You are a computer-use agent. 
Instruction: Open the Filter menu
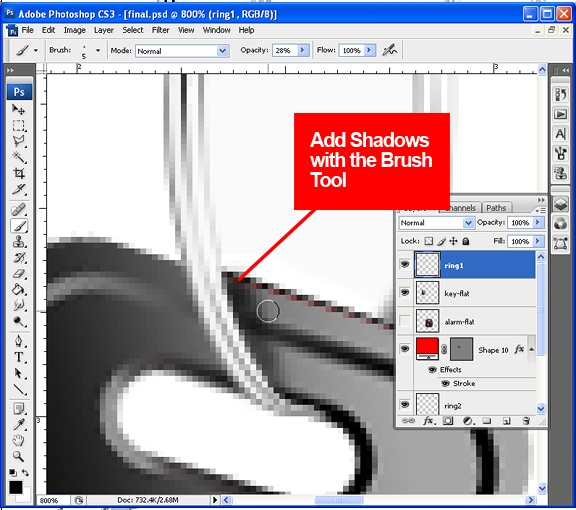tap(161, 30)
